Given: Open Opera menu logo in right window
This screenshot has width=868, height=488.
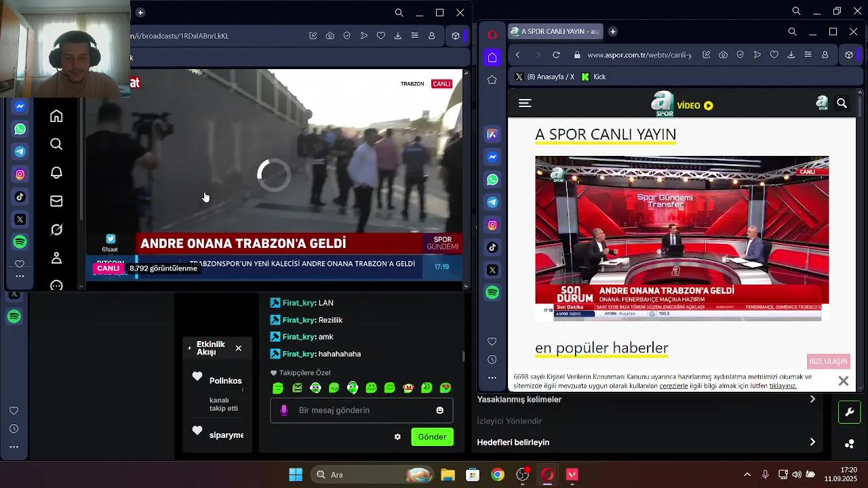Looking at the screenshot, I should click(x=492, y=35).
